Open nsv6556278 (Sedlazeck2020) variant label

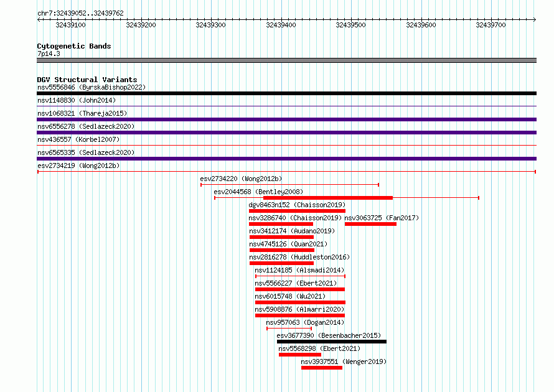point(86,126)
